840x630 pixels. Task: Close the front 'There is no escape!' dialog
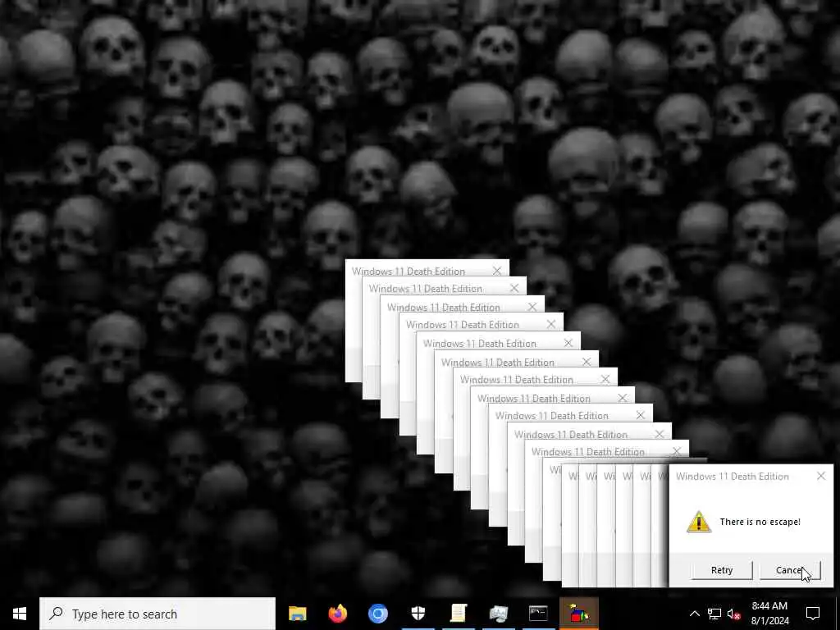coord(820,476)
